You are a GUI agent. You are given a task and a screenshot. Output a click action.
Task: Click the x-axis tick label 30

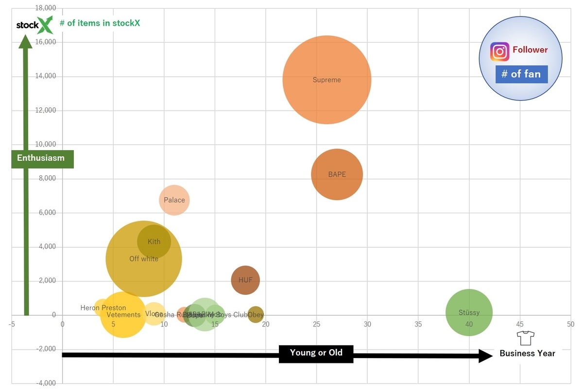coord(368,324)
